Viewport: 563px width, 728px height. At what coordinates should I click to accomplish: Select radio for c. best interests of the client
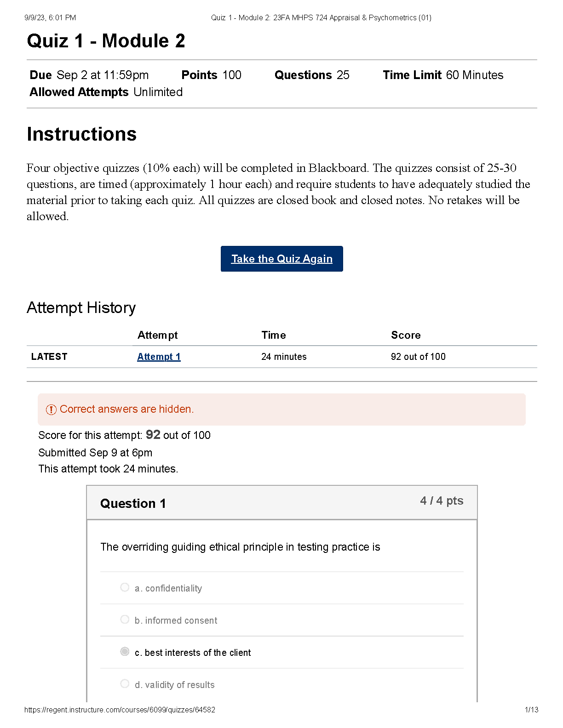click(x=125, y=652)
